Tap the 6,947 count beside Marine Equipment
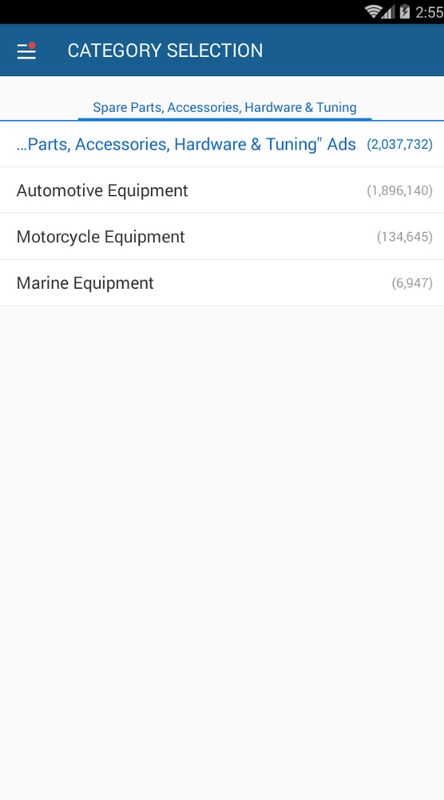The image size is (444, 800). point(412,283)
